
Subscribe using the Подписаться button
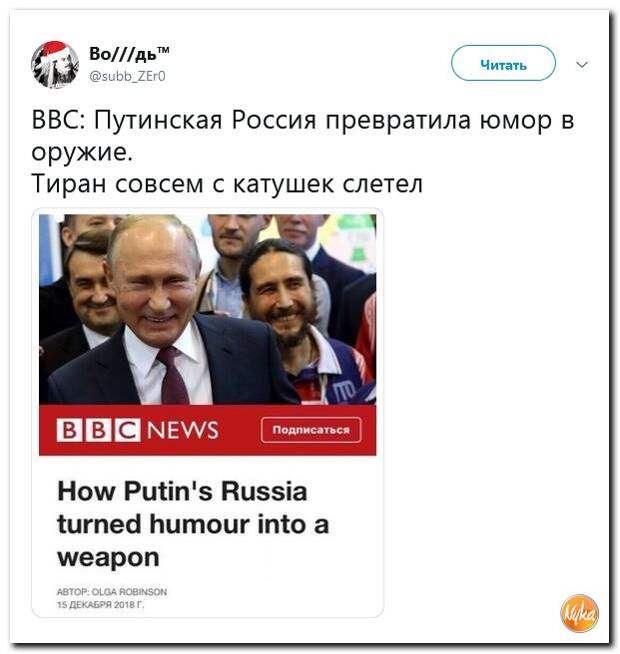click(x=311, y=430)
